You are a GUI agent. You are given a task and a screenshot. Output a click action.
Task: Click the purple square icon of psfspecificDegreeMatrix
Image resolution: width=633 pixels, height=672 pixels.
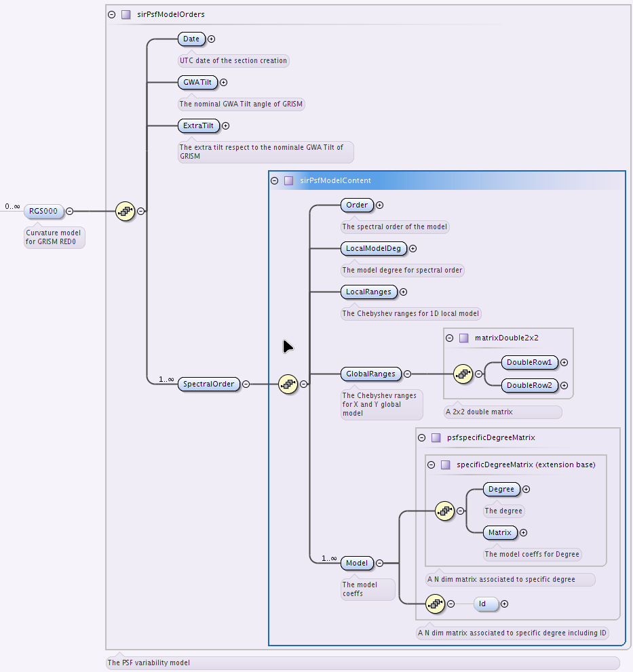(436, 437)
